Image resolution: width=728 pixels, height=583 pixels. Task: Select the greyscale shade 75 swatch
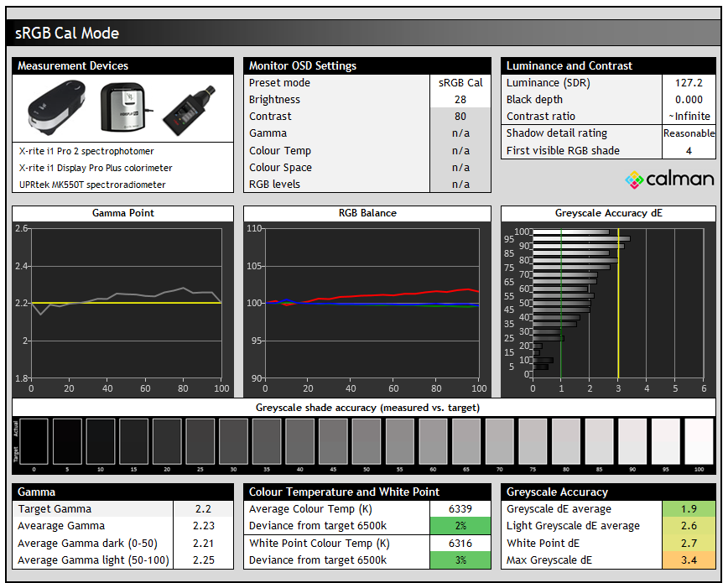533,440
